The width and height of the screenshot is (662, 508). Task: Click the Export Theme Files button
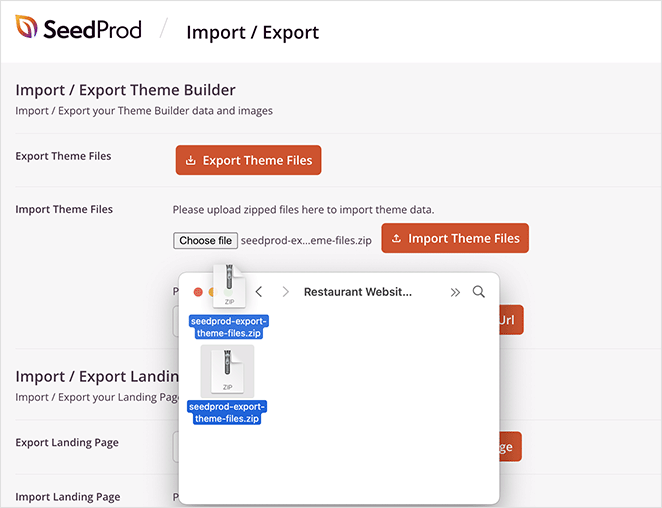(x=248, y=160)
